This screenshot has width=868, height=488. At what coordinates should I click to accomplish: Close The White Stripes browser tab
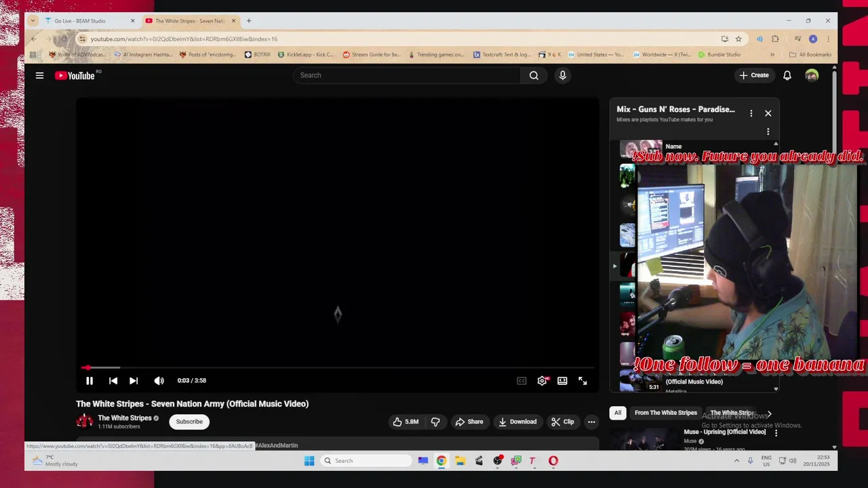(x=234, y=21)
